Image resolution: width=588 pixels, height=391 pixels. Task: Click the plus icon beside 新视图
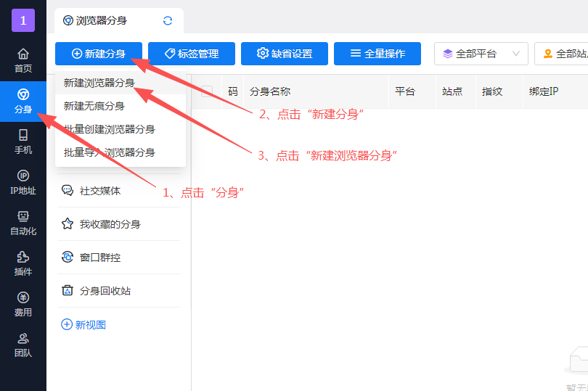(67, 324)
